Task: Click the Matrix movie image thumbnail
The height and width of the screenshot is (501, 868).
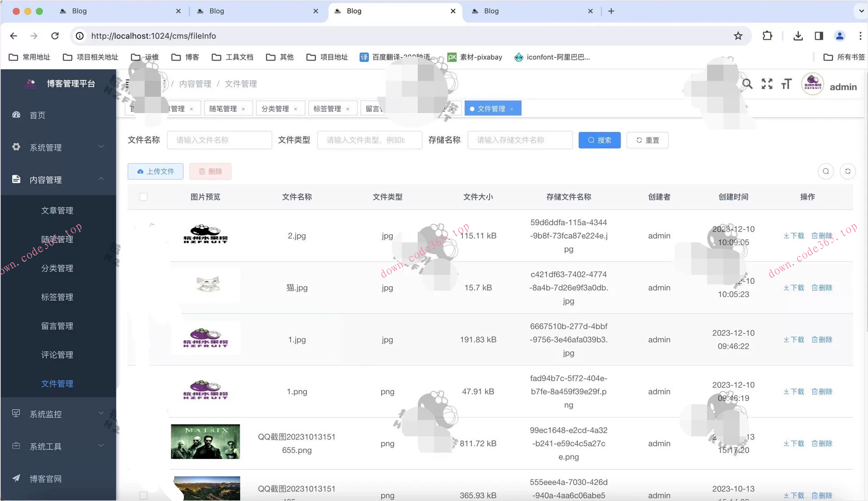Action: tap(205, 441)
